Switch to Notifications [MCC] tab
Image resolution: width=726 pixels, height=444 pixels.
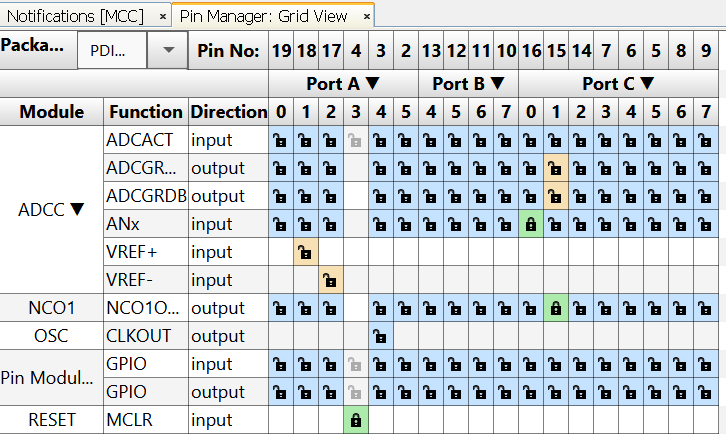click(75, 15)
